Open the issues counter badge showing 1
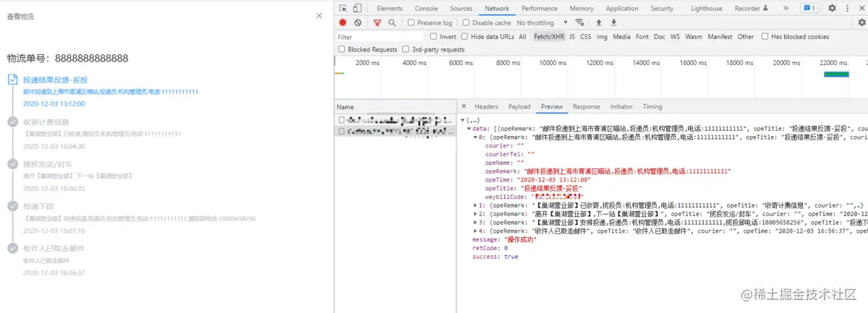 point(809,8)
